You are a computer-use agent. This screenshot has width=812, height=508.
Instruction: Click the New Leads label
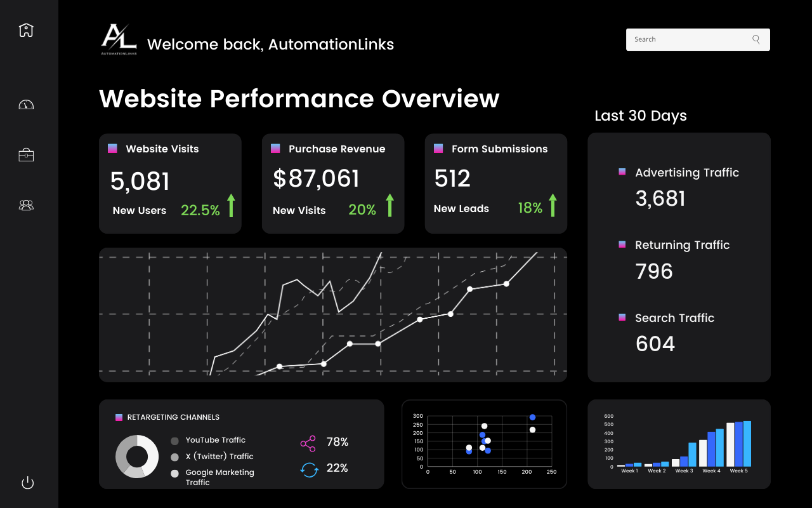(x=461, y=208)
